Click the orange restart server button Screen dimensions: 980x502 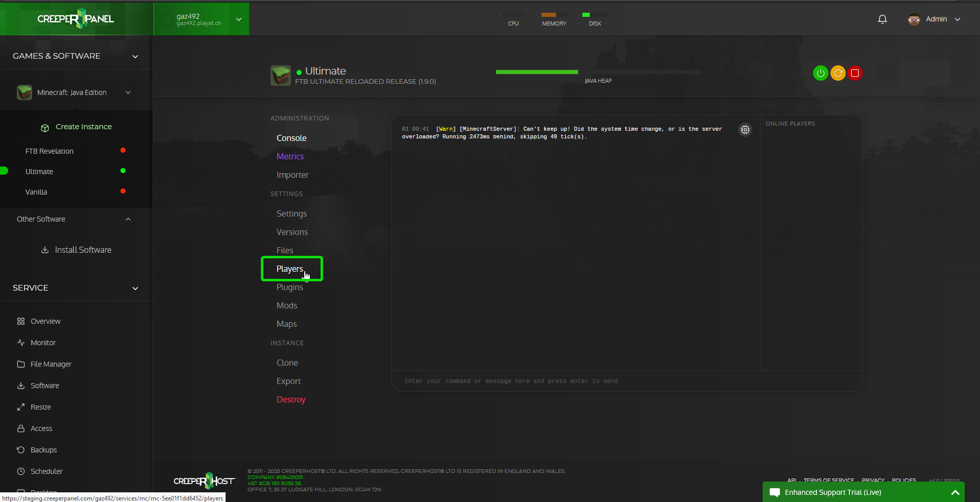pyautogui.click(x=838, y=73)
